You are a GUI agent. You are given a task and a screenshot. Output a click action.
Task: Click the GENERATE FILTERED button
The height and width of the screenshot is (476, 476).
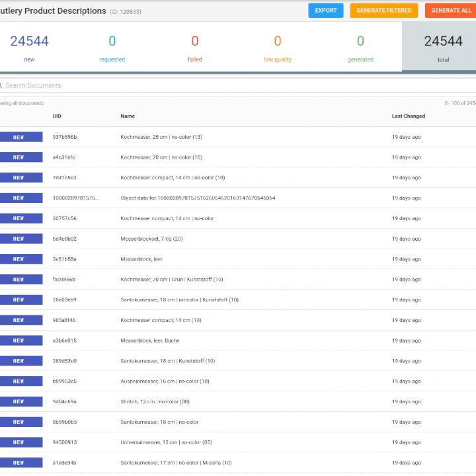(383, 11)
